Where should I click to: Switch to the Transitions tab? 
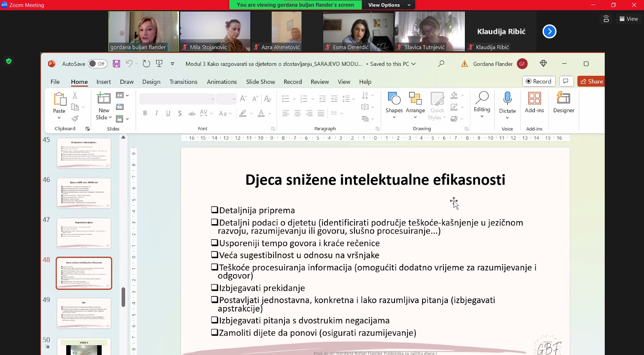tap(183, 82)
